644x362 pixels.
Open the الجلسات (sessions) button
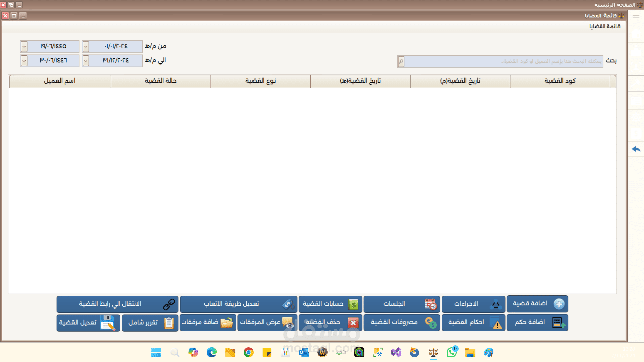pos(402,304)
